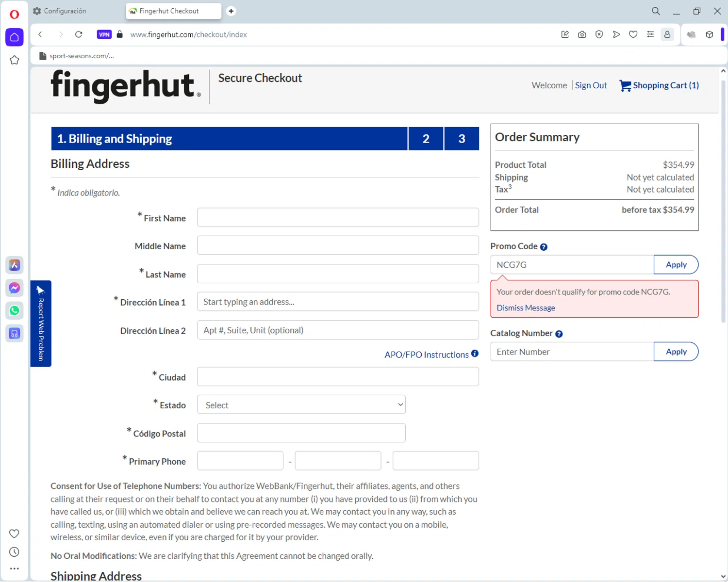Screen dimensions: 728x582
Task: Open the Aria AI sidebar icon
Action: coord(15,265)
